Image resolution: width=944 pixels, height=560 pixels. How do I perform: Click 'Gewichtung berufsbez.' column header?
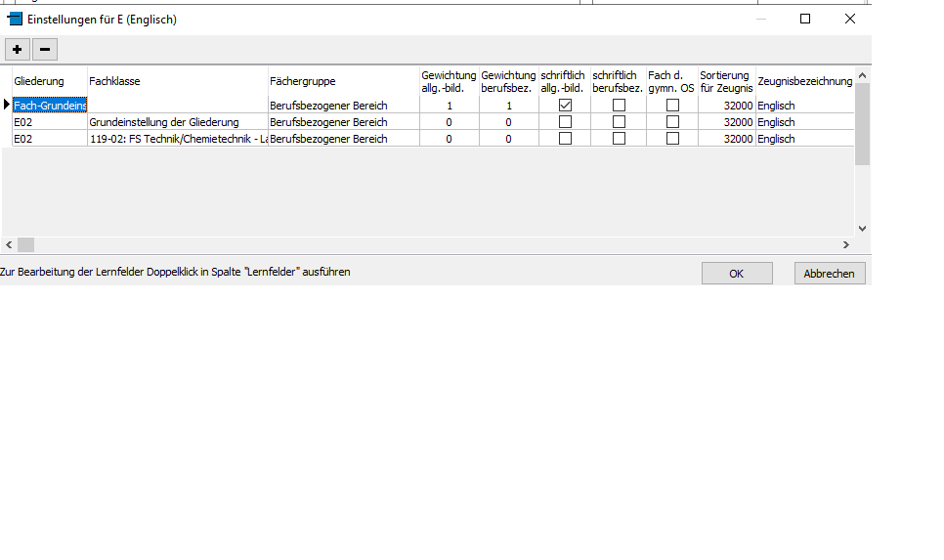pyautogui.click(x=509, y=81)
